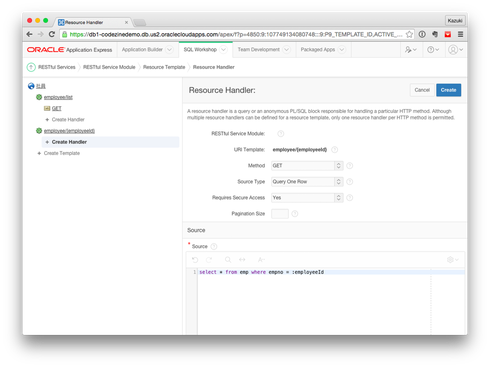
Task: Click Redo in the code editor toolbar
Action: click(209, 260)
